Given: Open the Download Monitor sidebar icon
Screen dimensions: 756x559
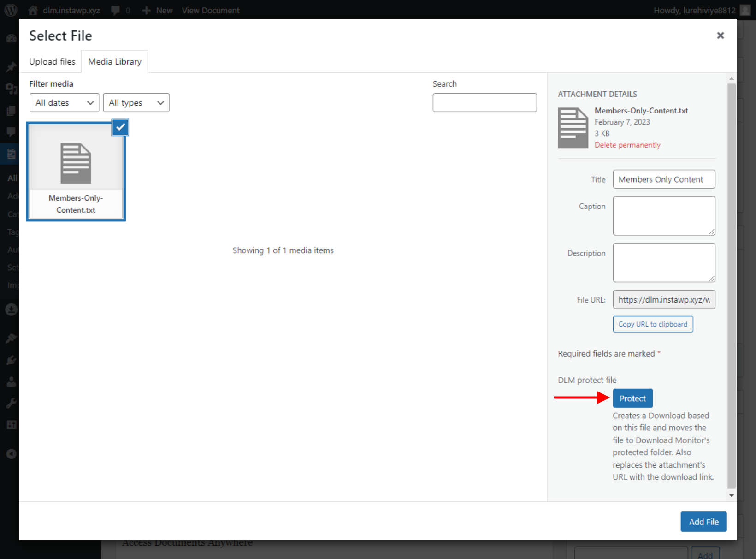Looking at the screenshot, I should click(x=11, y=309).
